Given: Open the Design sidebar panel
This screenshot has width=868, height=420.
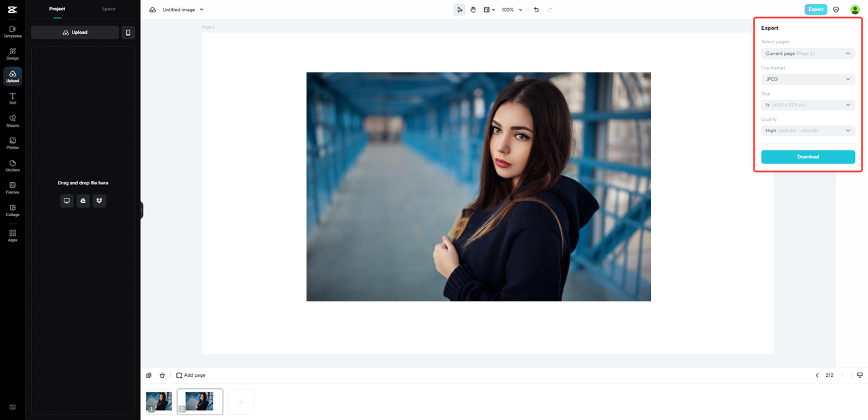Looking at the screenshot, I should pos(12,54).
